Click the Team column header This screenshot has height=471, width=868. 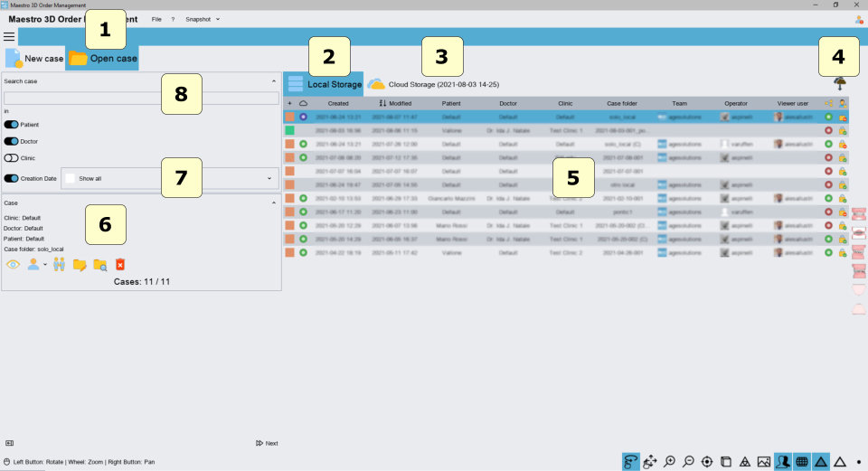click(679, 103)
